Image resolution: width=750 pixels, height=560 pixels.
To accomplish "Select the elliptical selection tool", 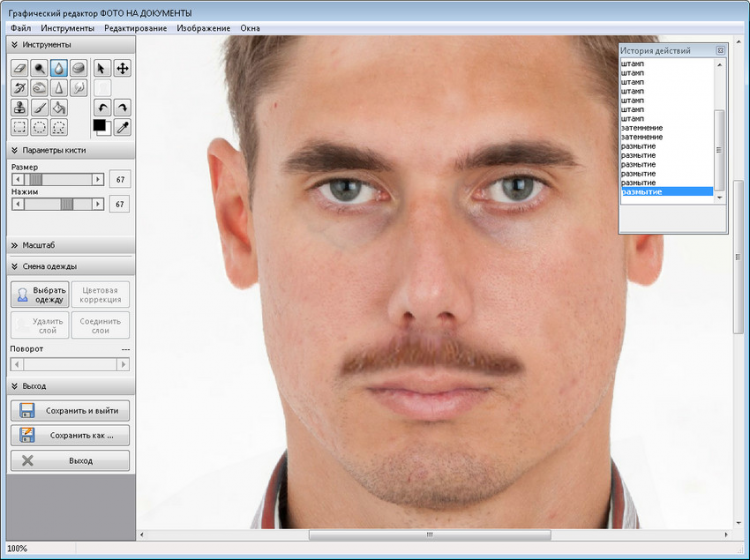I will (39, 127).
